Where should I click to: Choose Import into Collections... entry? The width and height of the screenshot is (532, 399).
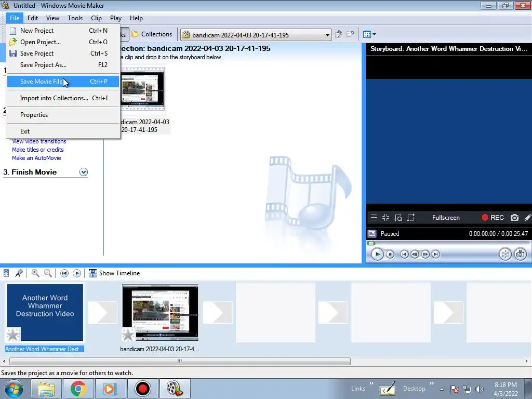coord(63,98)
